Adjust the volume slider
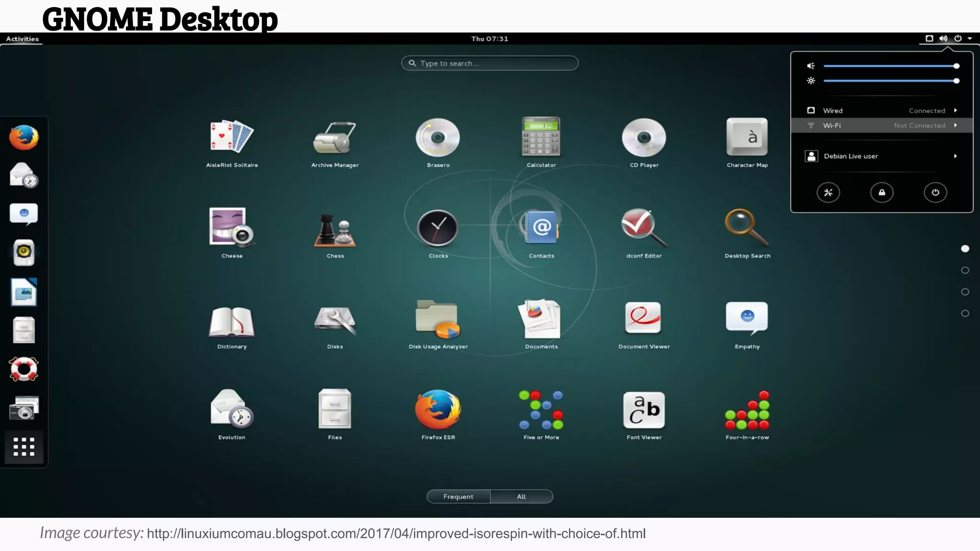The width and height of the screenshot is (980, 551). [x=891, y=66]
